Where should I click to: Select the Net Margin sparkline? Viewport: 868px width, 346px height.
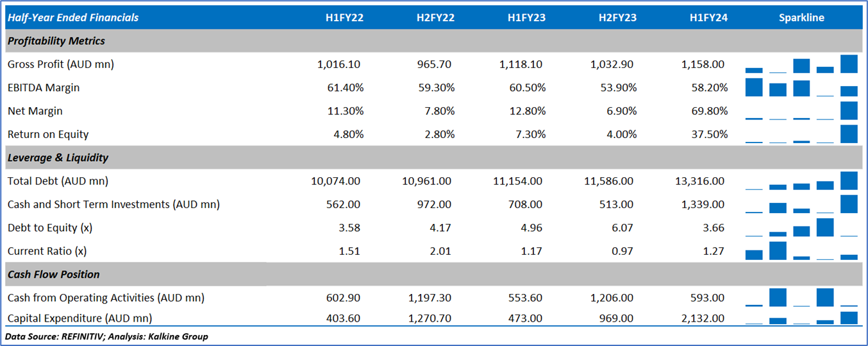(801, 111)
